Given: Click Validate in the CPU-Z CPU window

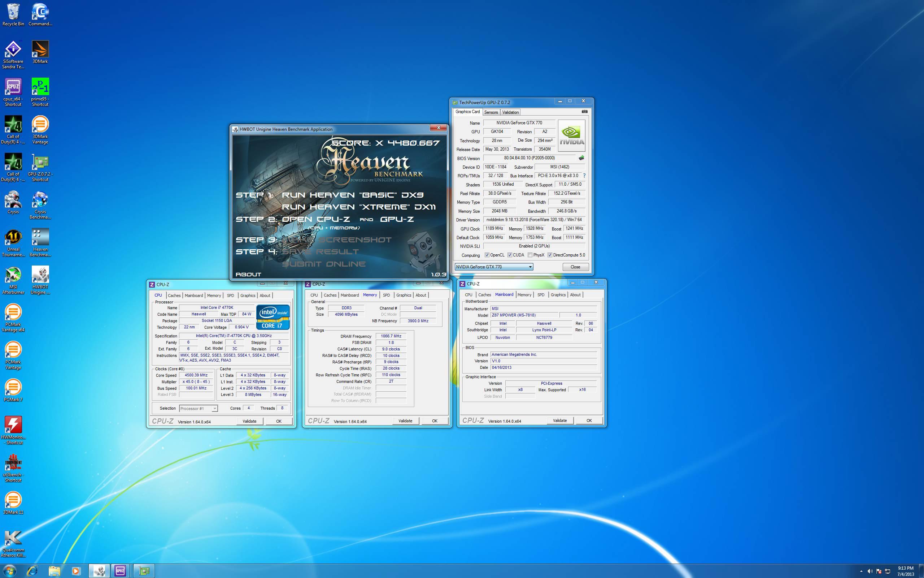Looking at the screenshot, I should [x=249, y=421].
